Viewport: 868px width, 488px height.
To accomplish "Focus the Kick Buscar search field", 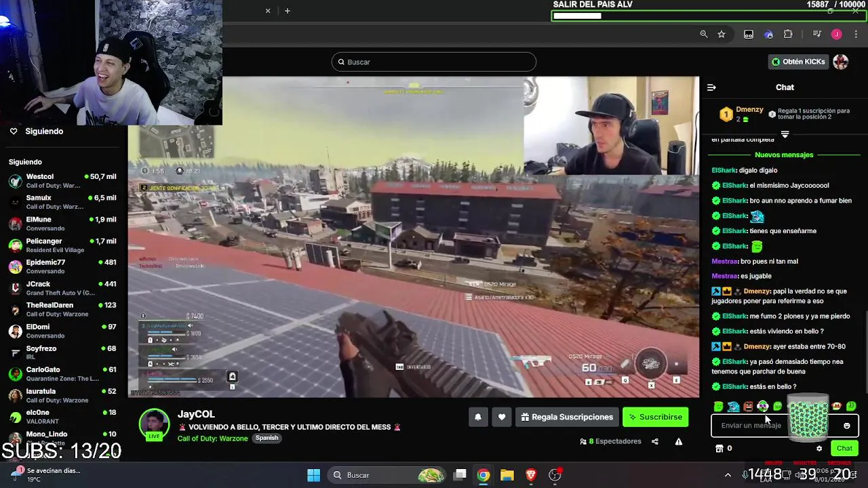I will point(434,62).
